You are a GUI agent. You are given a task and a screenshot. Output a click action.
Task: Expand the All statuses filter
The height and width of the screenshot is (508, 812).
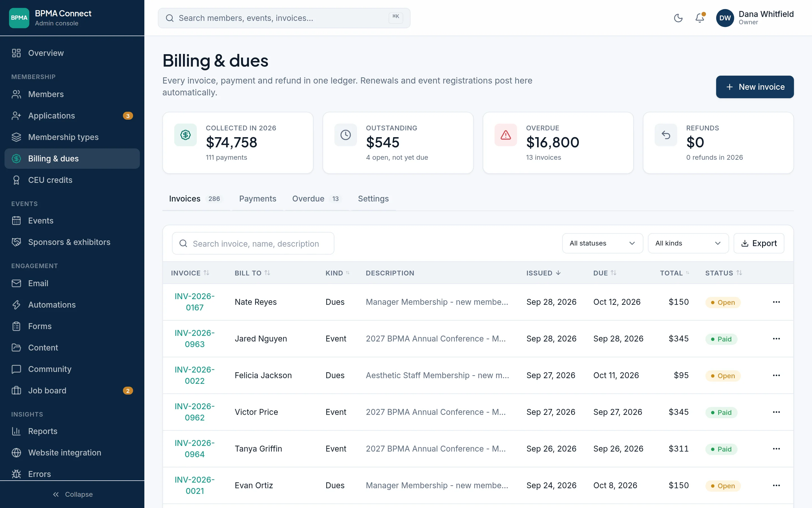click(602, 243)
